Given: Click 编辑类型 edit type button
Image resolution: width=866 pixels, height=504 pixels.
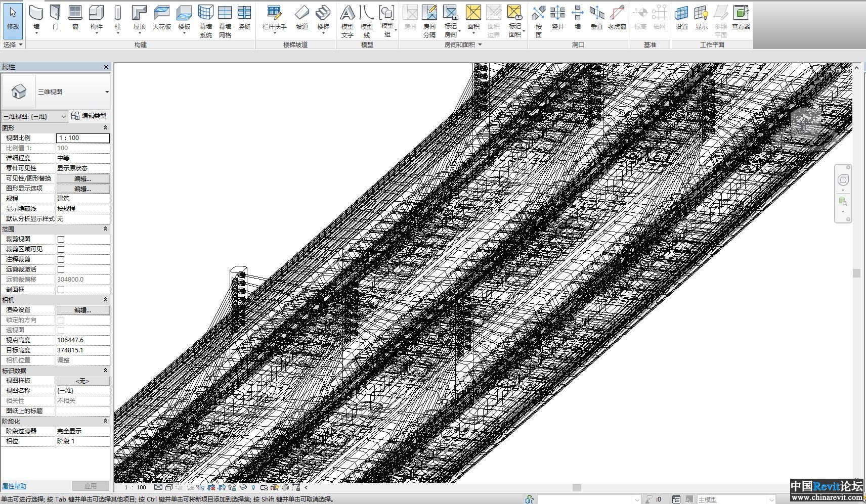Looking at the screenshot, I should point(89,116).
